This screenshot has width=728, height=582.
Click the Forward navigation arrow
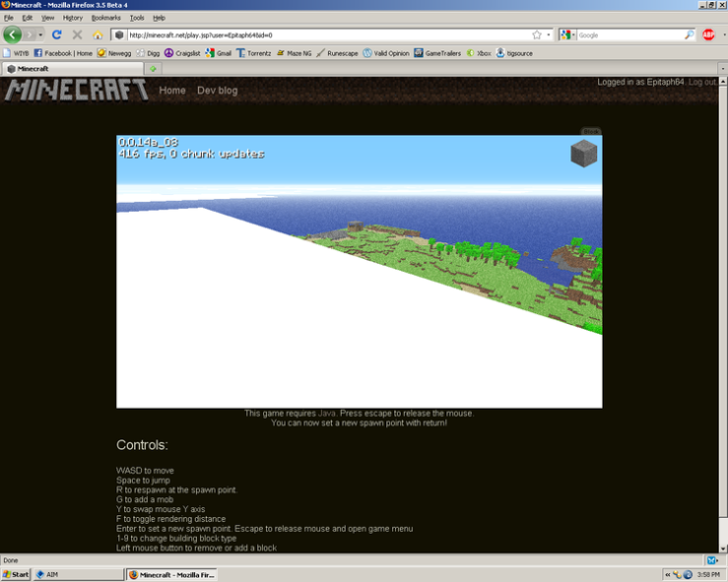[x=30, y=34]
